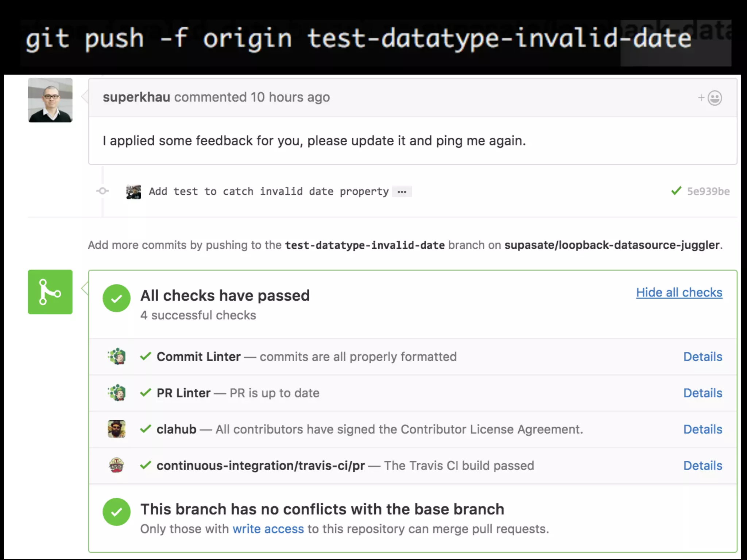Click the green commit status checkmark
Screen dimensions: 747x560
coord(676,191)
